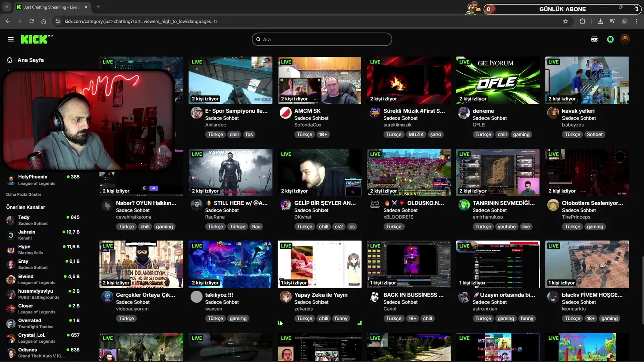The height and width of the screenshot is (362, 644).
Task: Open E- Spor Sampiyonu stream thumbnail
Action: (230, 80)
